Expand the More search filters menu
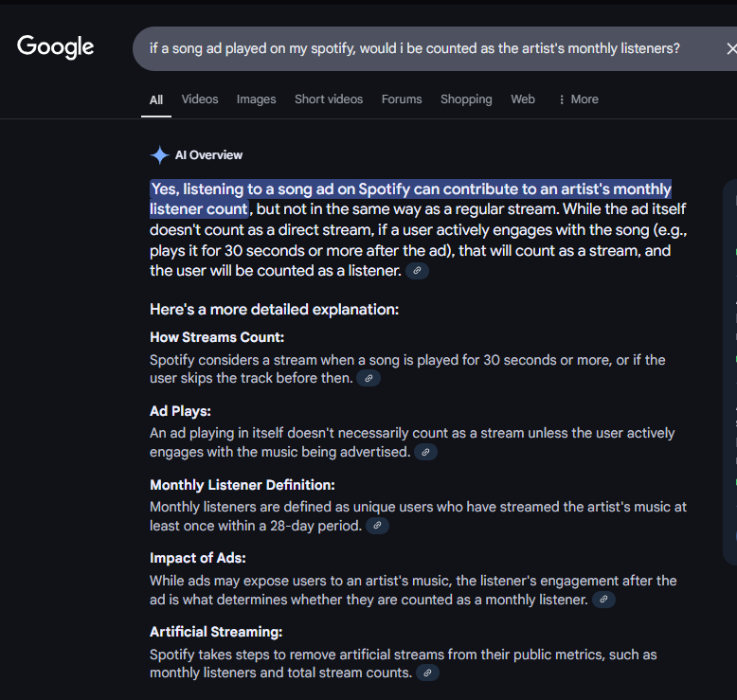 coord(578,99)
